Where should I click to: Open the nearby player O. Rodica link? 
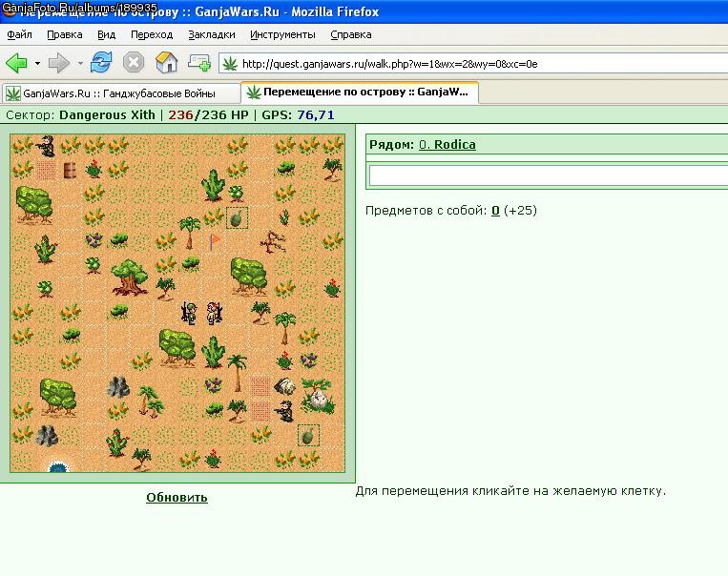(x=447, y=145)
